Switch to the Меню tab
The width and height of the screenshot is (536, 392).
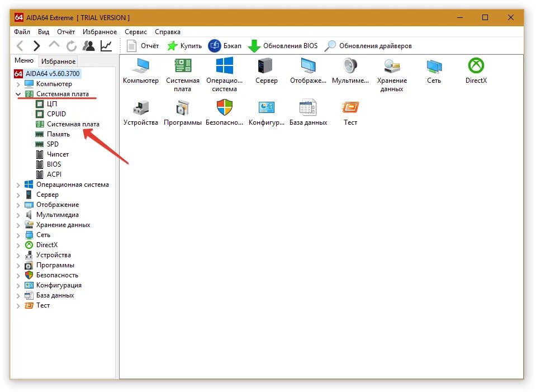[x=24, y=60]
